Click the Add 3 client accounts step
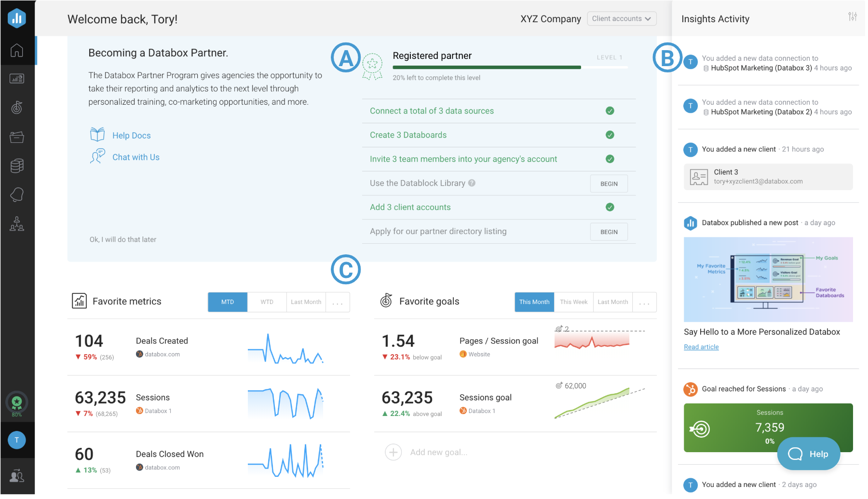Viewport: 868px width, 499px height. click(x=410, y=207)
